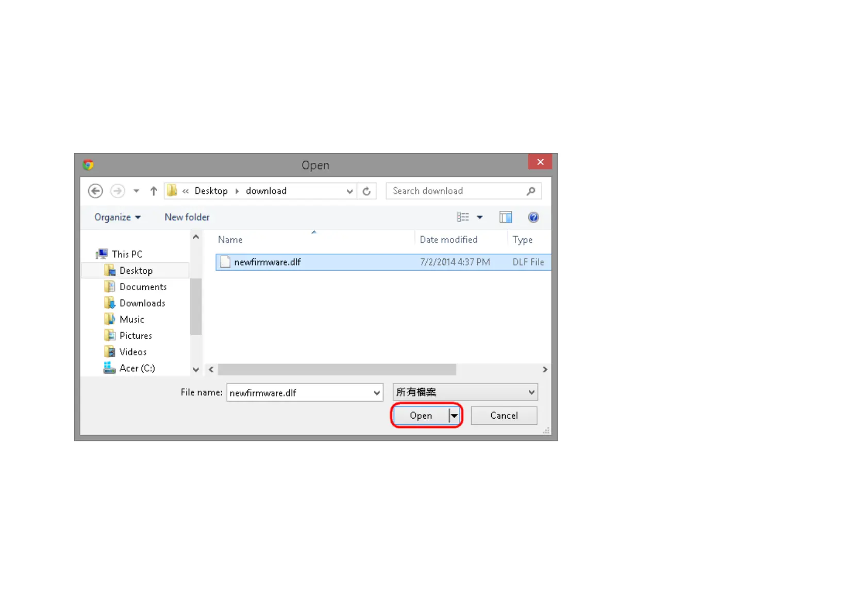
Task: Cancel the Open dialog
Action: 504,416
